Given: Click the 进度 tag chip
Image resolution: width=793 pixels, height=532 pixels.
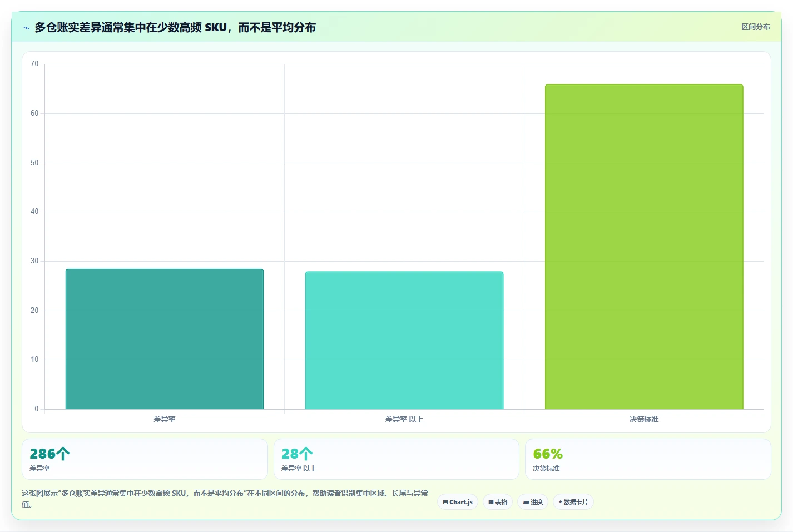Looking at the screenshot, I should pyautogui.click(x=533, y=502).
